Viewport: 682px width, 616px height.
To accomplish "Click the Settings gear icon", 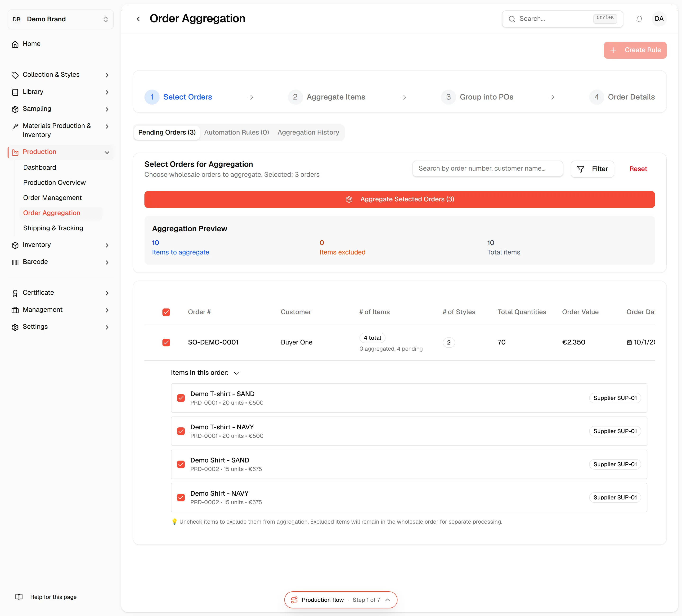I will coord(15,327).
